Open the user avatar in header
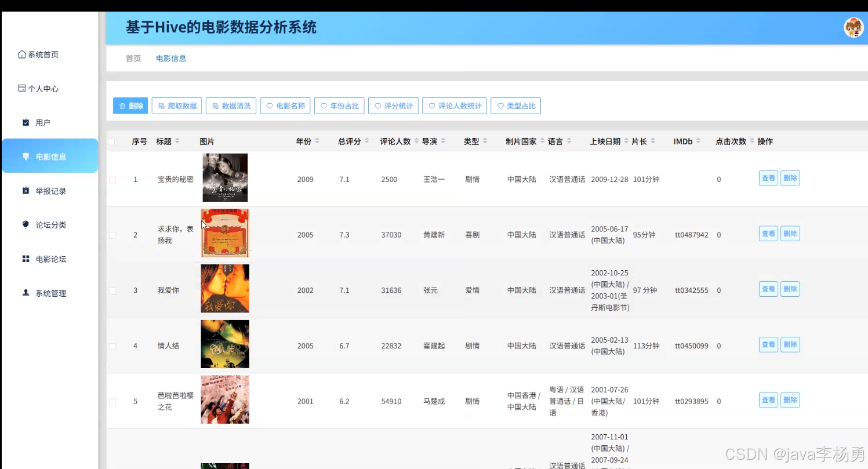Image resolution: width=868 pixels, height=469 pixels. point(853,28)
